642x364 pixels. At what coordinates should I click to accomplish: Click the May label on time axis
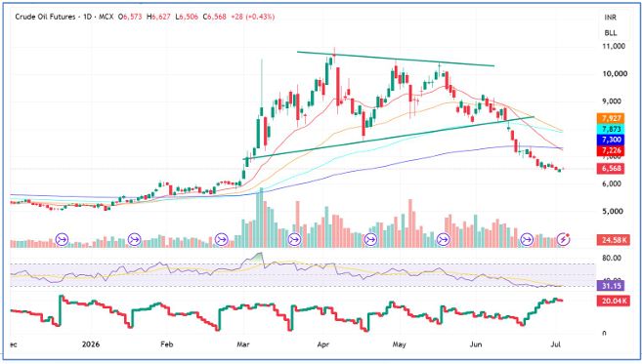pos(400,344)
